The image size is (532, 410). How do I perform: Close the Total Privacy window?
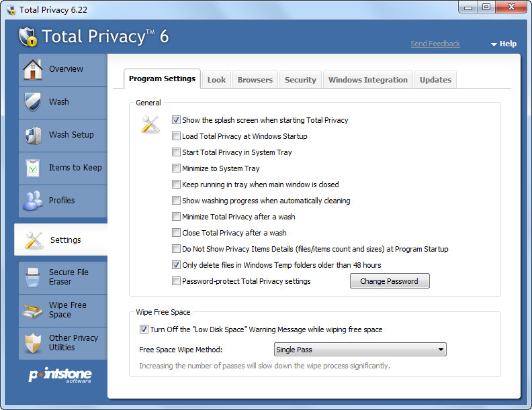click(x=511, y=7)
